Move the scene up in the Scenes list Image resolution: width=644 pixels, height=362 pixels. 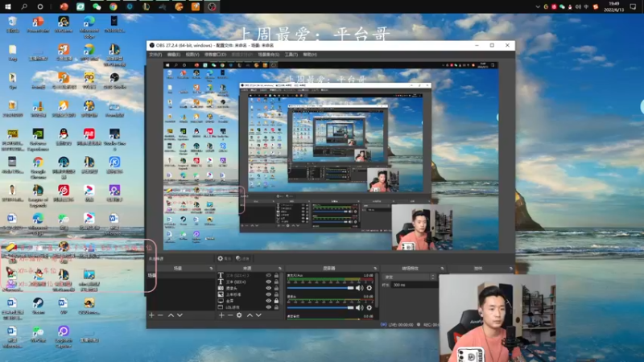pyautogui.click(x=171, y=315)
